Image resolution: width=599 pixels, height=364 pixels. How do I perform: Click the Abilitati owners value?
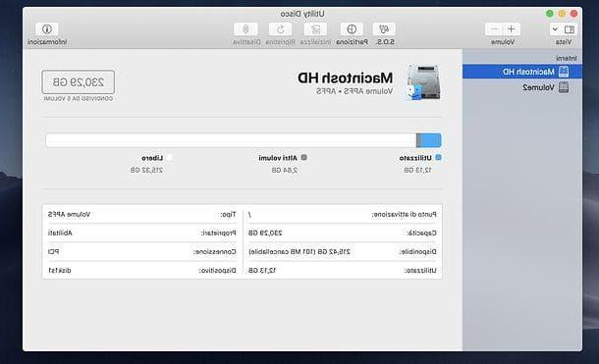pos(60,233)
